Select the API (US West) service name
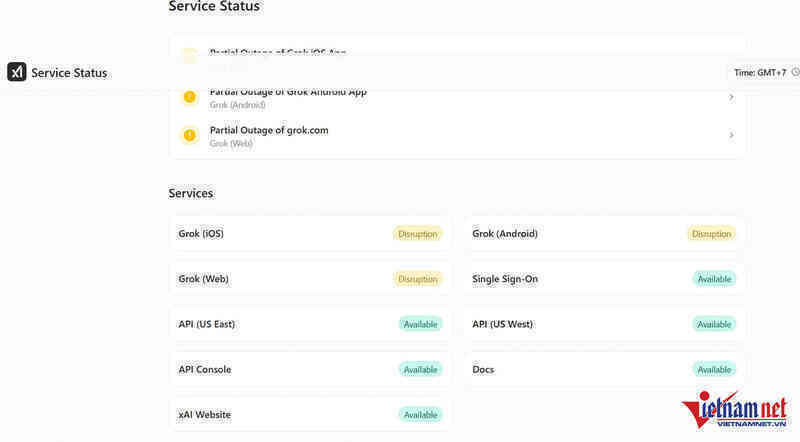The width and height of the screenshot is (800, 442). coord(502,324)
